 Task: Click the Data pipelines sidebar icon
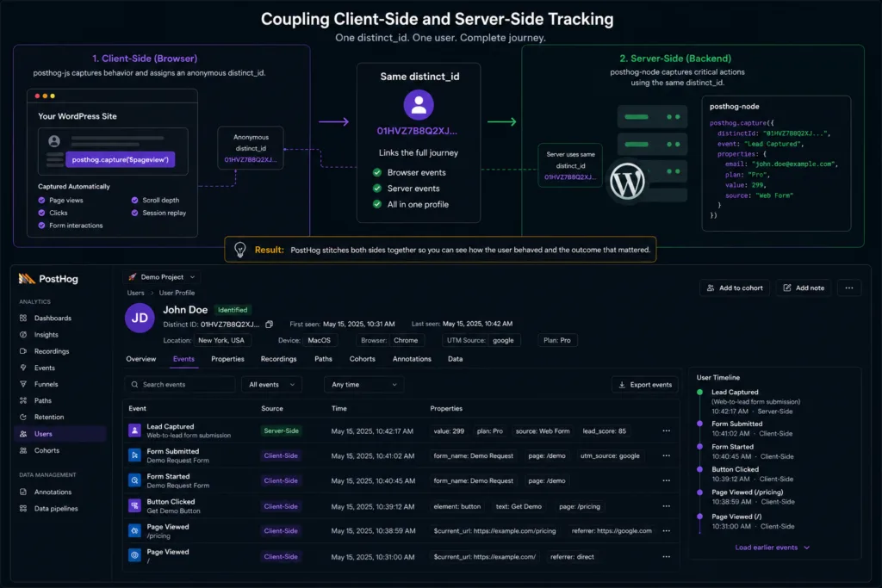pos(23,508)
